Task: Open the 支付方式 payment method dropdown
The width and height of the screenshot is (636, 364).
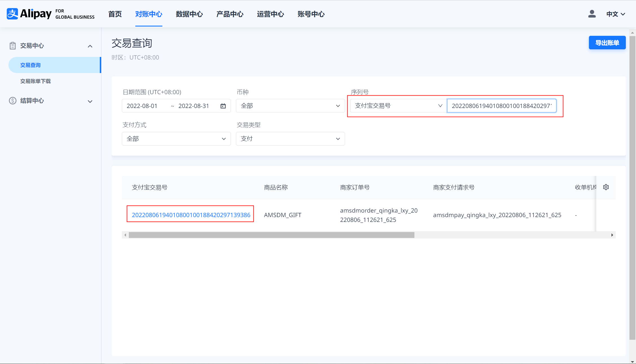Action: (x=176, y=139)
